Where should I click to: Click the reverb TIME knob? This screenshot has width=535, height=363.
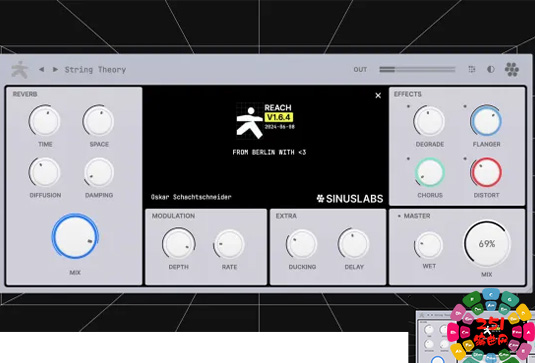(44, 121)
